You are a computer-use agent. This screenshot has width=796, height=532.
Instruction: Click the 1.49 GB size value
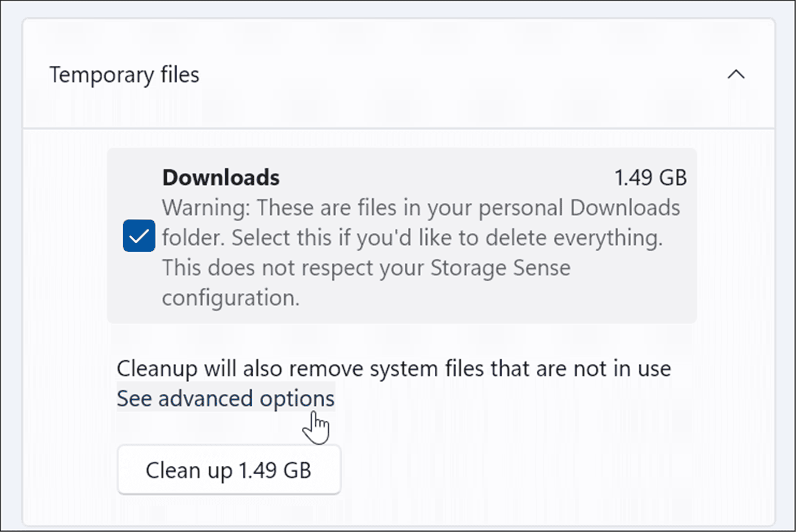(650, 177)
